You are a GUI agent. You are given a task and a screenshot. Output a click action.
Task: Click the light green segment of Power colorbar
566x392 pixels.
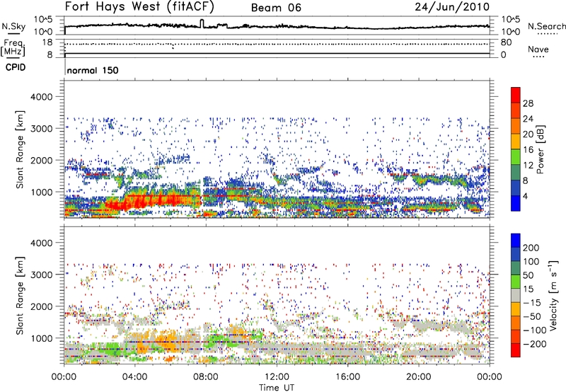(x=516, y=157)
